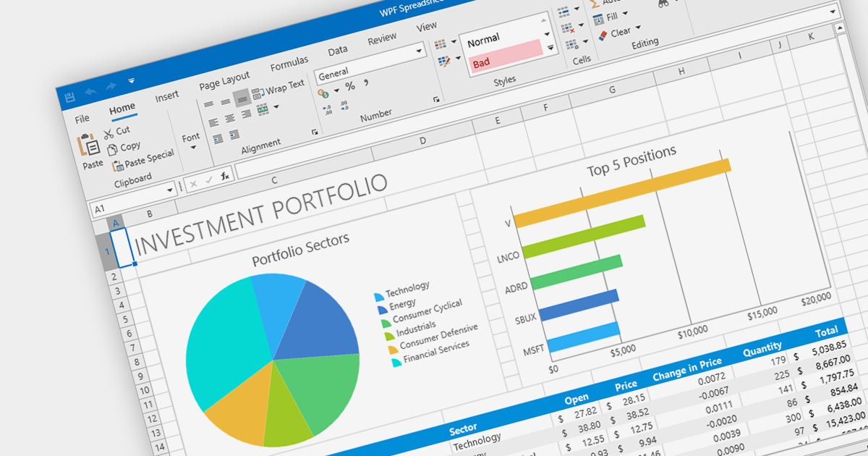Click the A1 Name Box field
The width and height of the screenshot is (868, 456).
pyautogui.click(x=132, y=200)
